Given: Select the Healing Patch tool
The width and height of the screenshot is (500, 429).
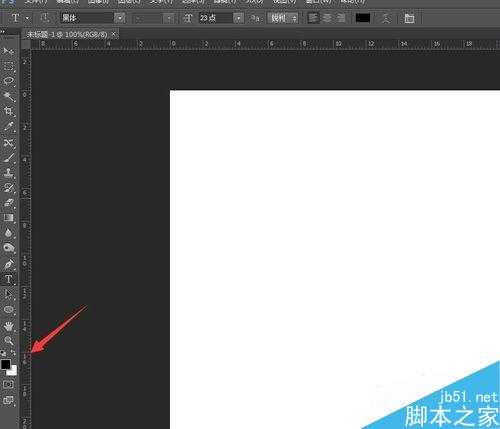Looking at the screenshot, I should (x=9, y=143).
